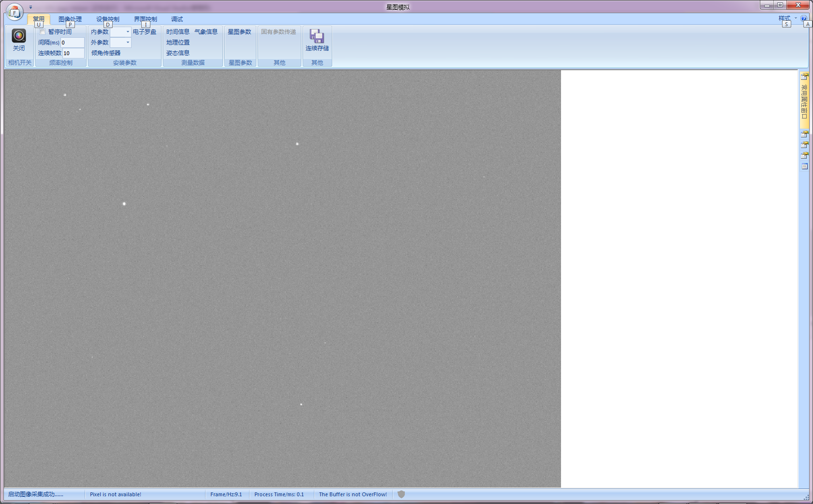Viewport: 813px width, 504px height.
Task: Click the document list icon in right sidebar
Action: click(804, 166)
